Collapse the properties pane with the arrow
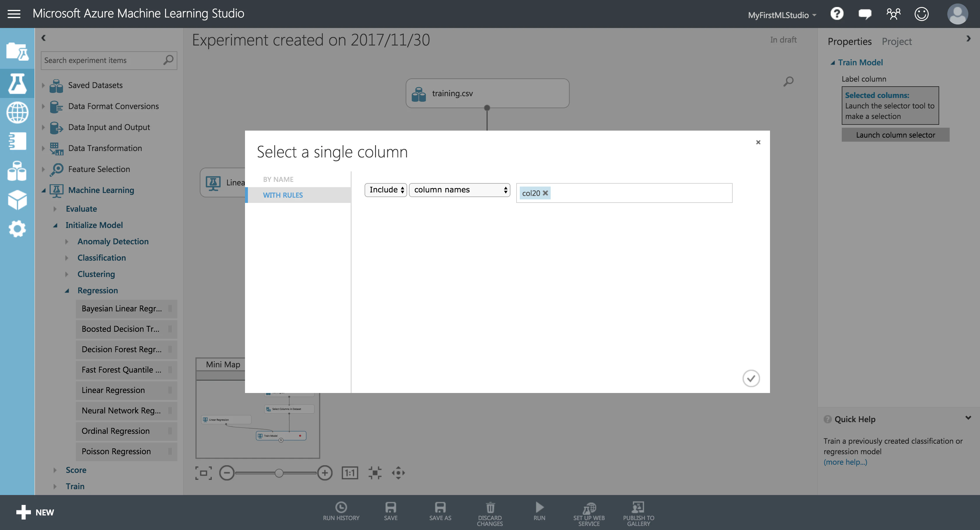The width and height of the screenshot is (980, 530). [x=968, y=38]
